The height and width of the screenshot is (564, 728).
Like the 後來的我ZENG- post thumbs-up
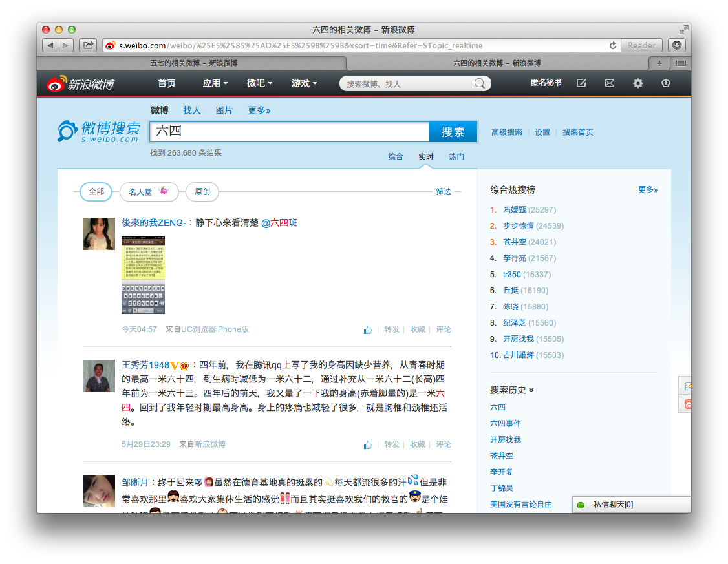pyautogui.click(x=368, y=329)
